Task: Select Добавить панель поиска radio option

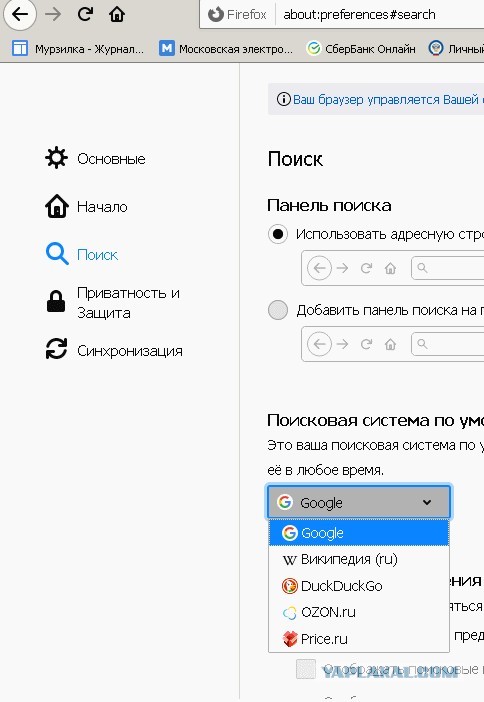Action: pos(278,310)
